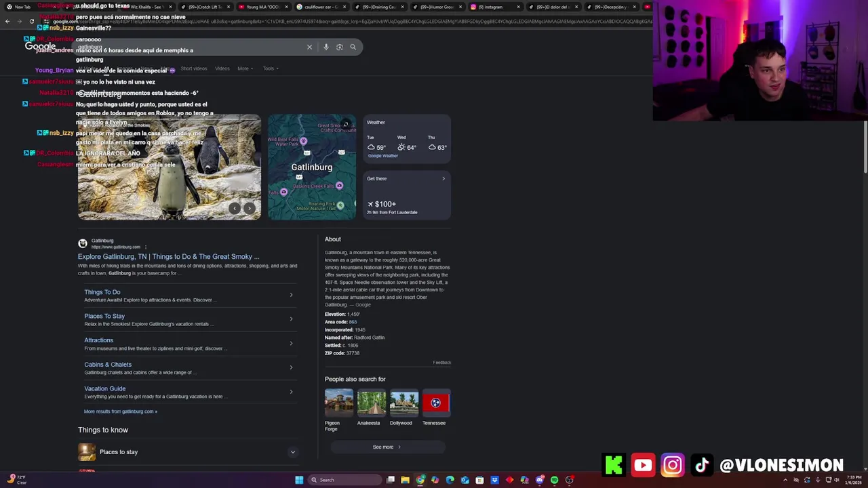This screenshot has width=868, height=488.
Task: Expand Places to stay under Things to know
Action: (x=293, y=452)
